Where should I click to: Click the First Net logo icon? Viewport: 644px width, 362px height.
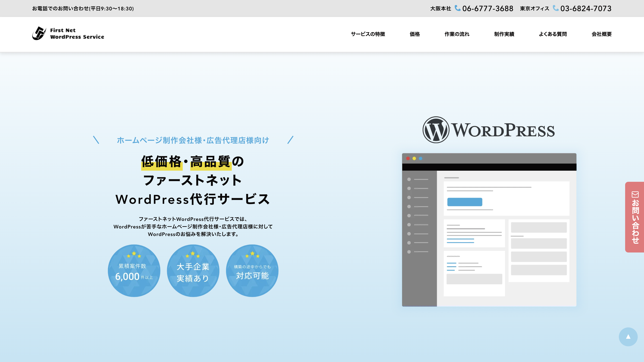tap(39, 33)
